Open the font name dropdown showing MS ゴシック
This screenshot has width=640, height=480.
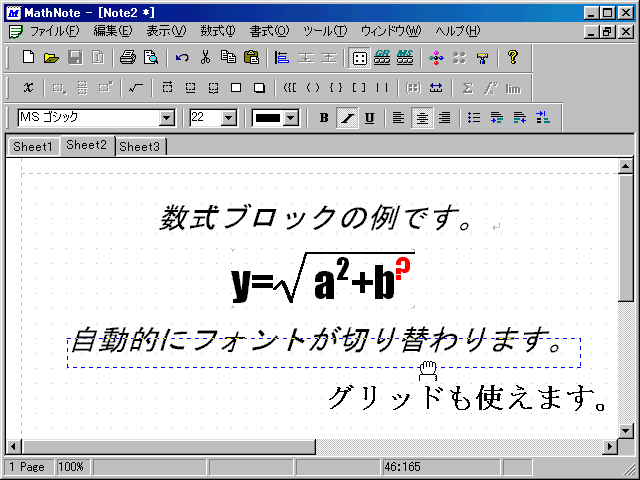pos(167,118)
